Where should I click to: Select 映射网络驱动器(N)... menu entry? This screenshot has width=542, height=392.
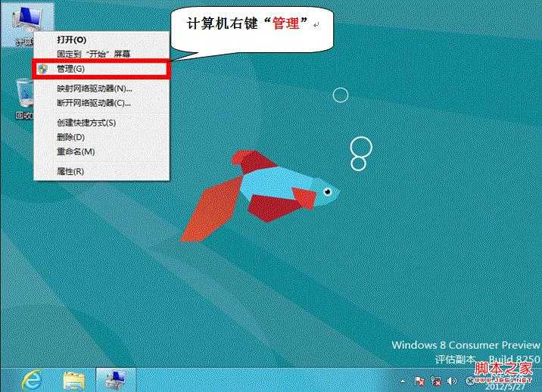click(x=101, y=89)
